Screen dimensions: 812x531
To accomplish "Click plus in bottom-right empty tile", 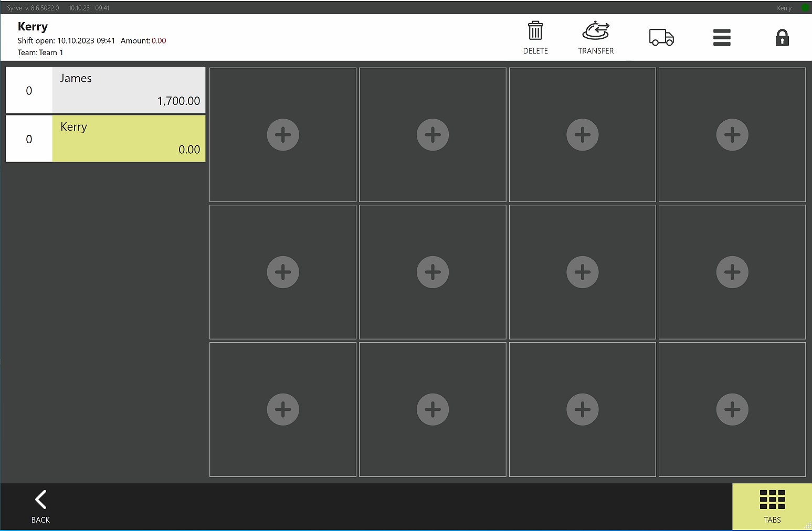I will [x=732, y=409].
